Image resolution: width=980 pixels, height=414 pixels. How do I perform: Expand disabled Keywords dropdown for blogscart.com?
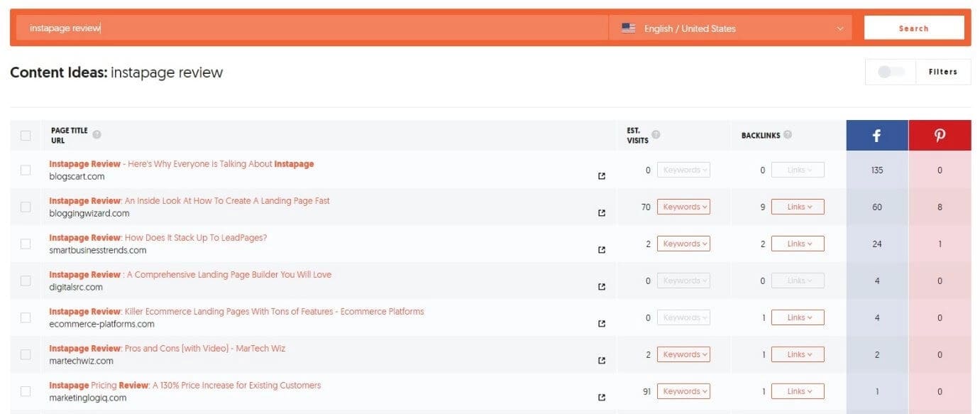[x=683, y=170]
